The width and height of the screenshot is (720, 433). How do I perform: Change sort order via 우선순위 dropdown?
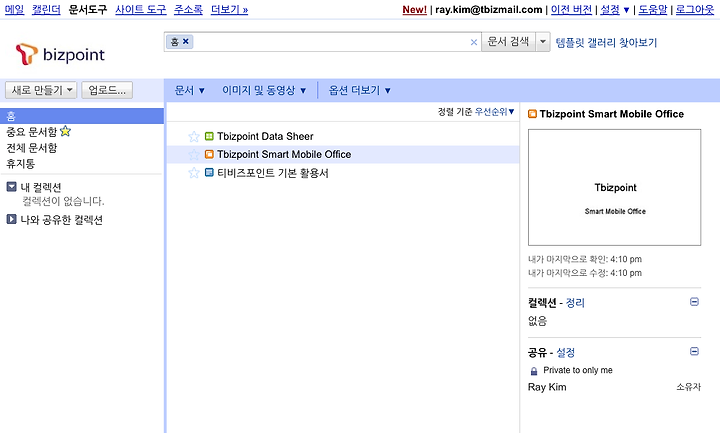coord(495,112)
